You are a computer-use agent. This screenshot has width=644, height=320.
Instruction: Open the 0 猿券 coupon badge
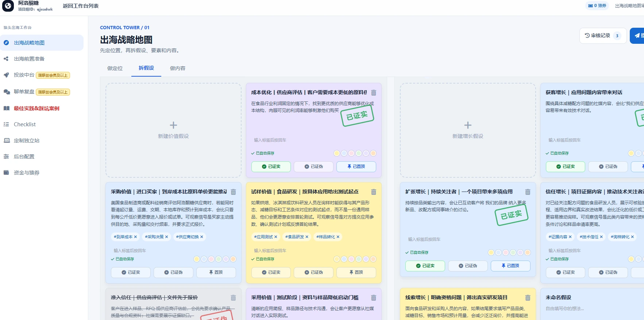597,6
